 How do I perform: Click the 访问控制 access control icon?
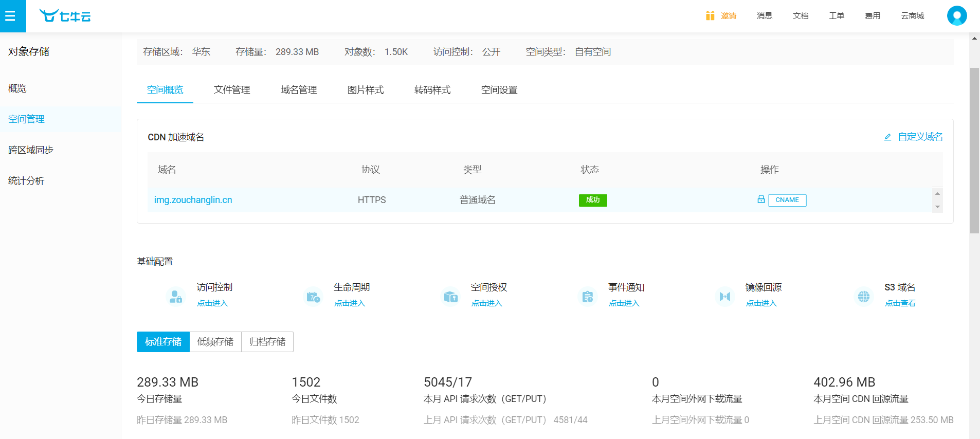tap(176, 297)
